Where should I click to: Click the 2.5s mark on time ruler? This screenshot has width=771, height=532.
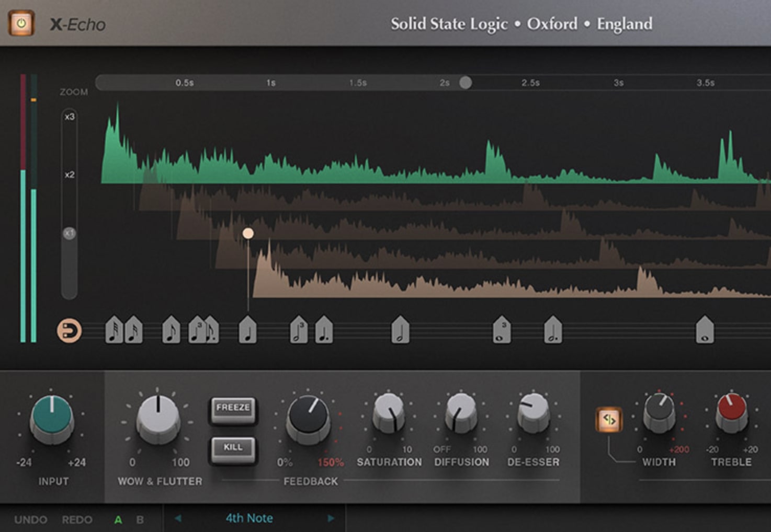[530, 83]
